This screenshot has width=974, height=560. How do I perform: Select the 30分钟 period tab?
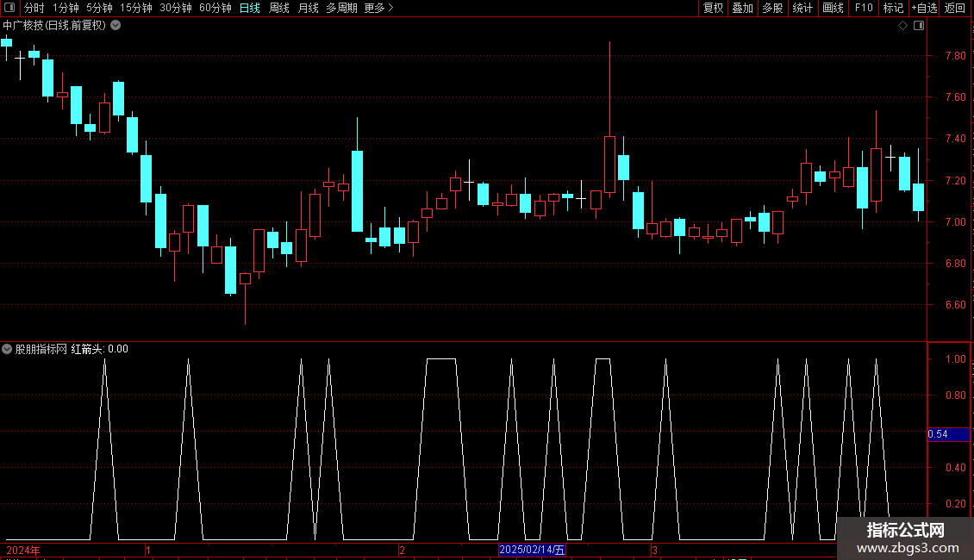[176, 8]
